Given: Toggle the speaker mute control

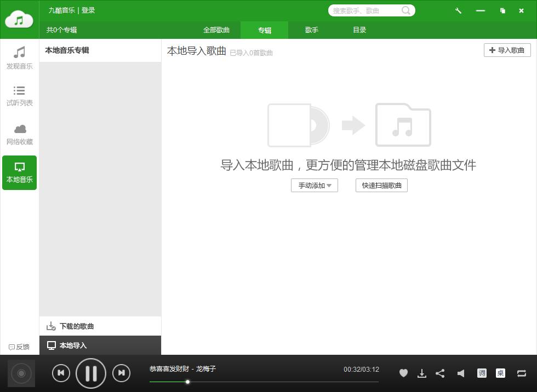Looking at the screenshot, I should point(461,373).
